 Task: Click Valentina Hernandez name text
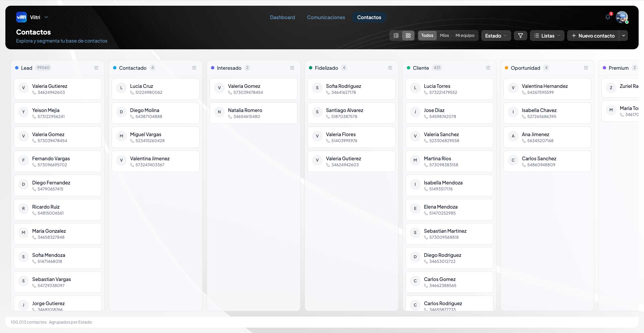[545, 86]
